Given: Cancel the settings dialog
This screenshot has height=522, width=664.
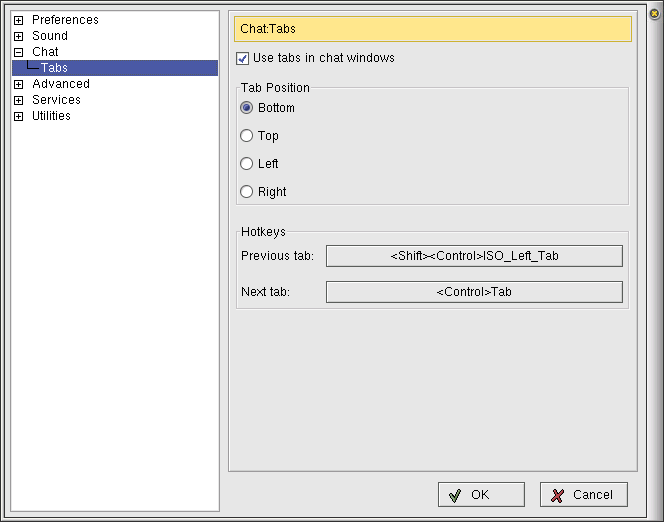Looking at the screenshot, I should coord(583,495).
